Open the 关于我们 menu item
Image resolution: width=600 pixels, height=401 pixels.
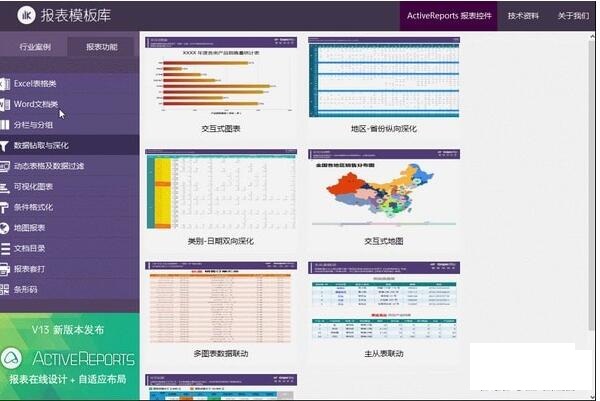coord(572,16)
